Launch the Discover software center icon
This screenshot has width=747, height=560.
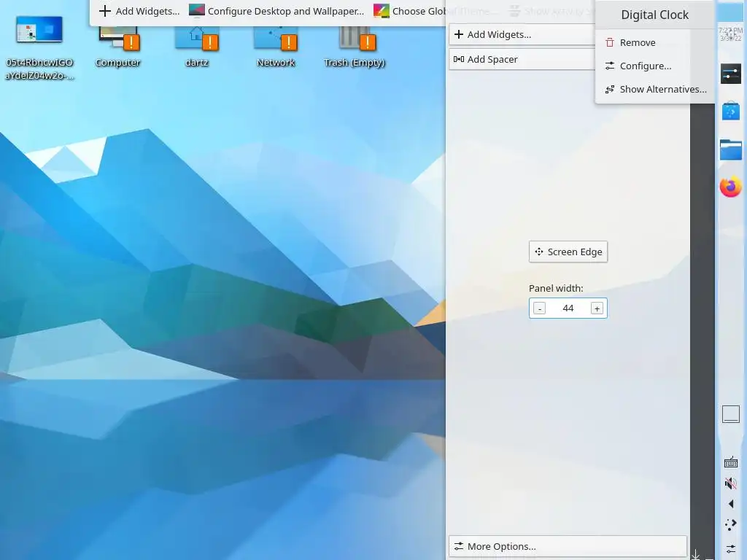point(730,111)
